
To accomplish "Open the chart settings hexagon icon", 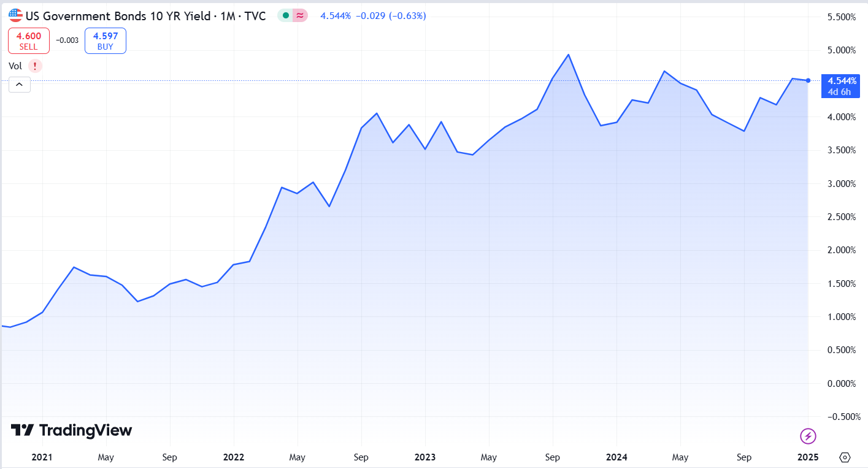I will [x=845, y=457].
